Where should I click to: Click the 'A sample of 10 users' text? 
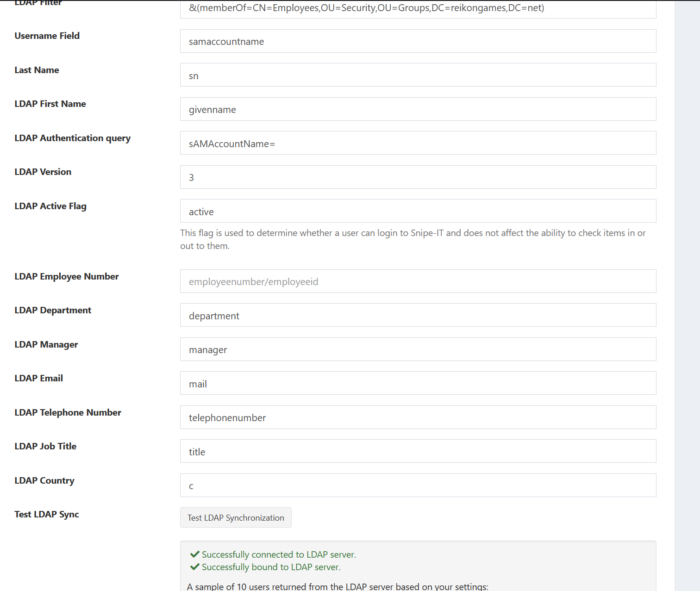pyautogui.click(x=338, y=586)
